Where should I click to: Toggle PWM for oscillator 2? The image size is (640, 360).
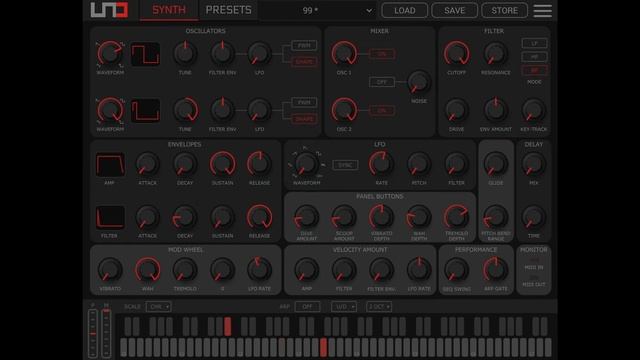[304, 102]
